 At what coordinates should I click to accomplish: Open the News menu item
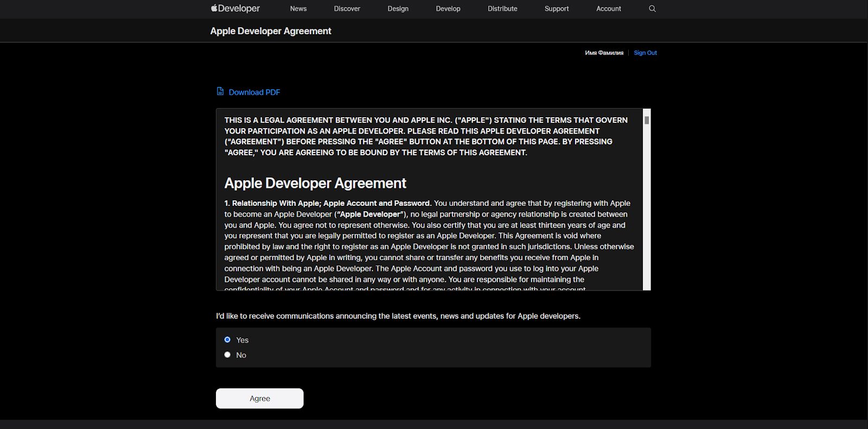coord(298,9)
